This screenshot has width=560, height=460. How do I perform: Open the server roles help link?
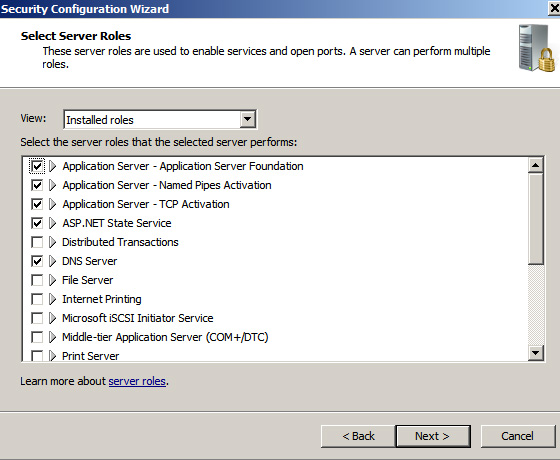click(137, 381)
